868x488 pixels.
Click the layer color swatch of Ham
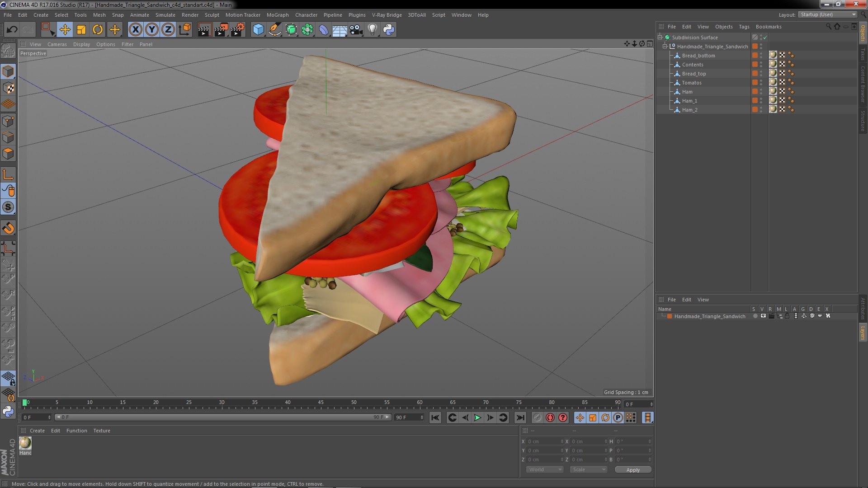[755, 92]
